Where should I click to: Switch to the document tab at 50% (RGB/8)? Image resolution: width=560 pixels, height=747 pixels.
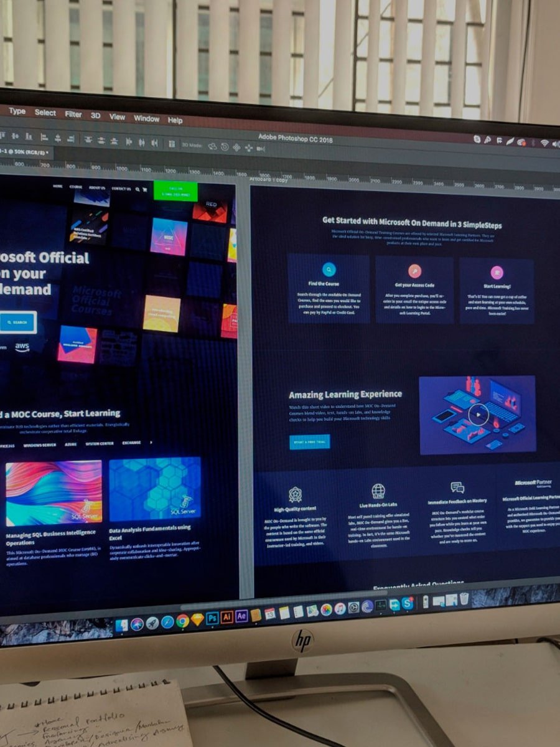(x=25, y=151)
